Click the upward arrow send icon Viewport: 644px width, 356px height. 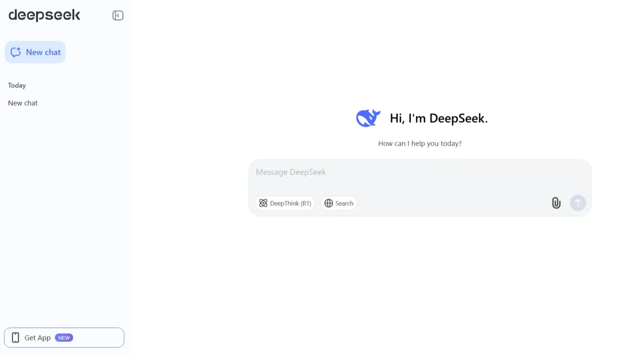[578, 203]
